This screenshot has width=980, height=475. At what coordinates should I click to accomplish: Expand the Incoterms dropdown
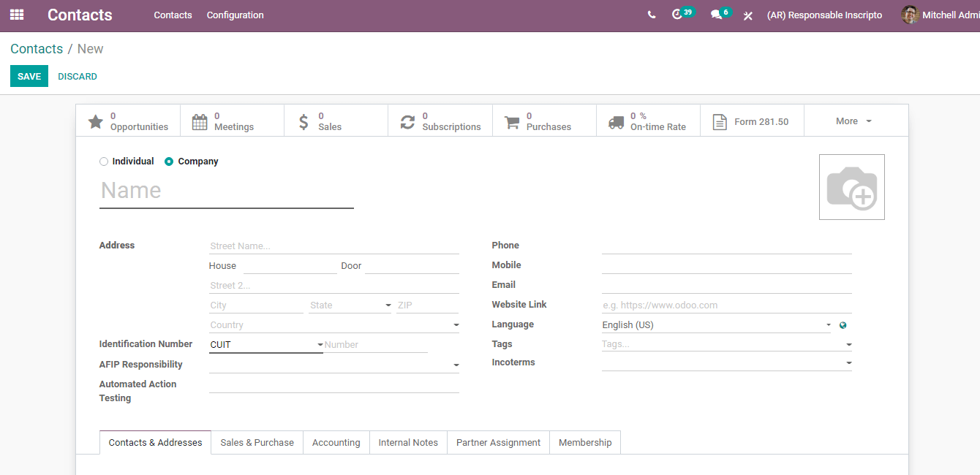[x=848, y=363]
